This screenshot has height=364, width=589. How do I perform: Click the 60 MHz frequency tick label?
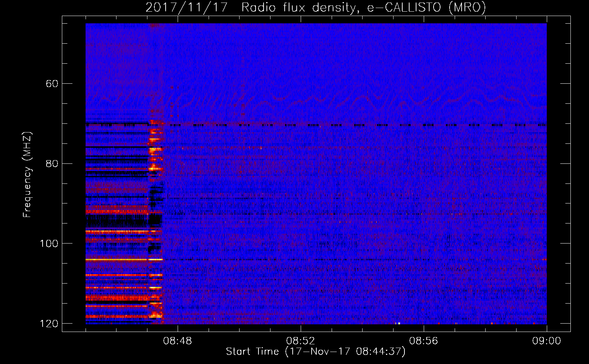(52, 84)
